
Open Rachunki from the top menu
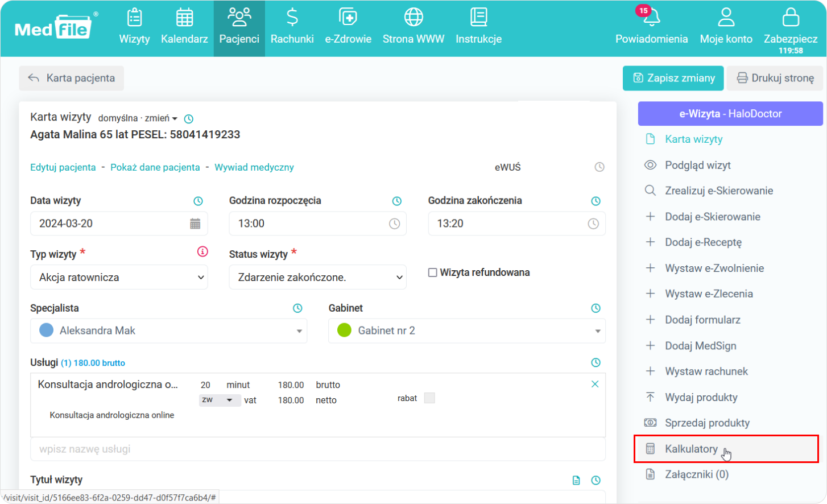(292, 27)
